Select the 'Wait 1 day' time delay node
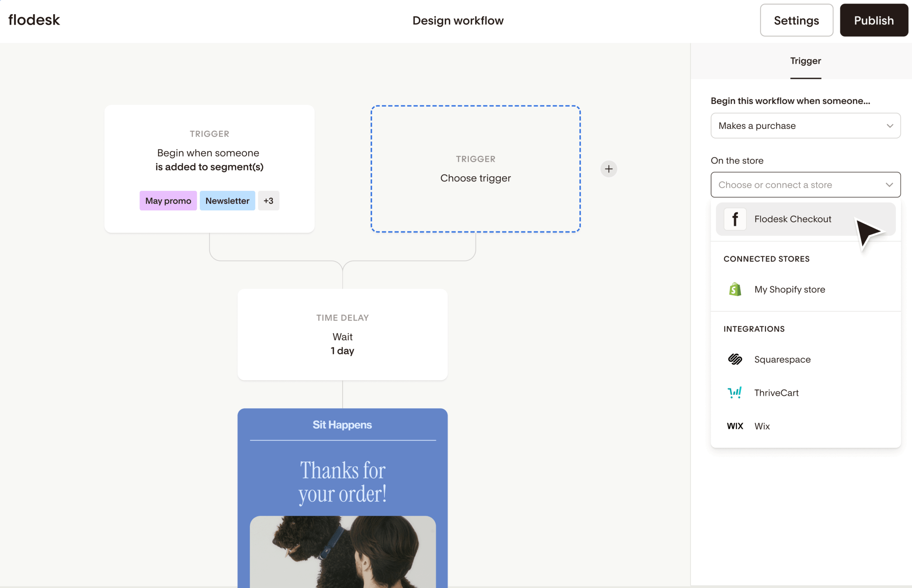The width and height of the screenshot is (912, 588). click(x=342, y=335)
